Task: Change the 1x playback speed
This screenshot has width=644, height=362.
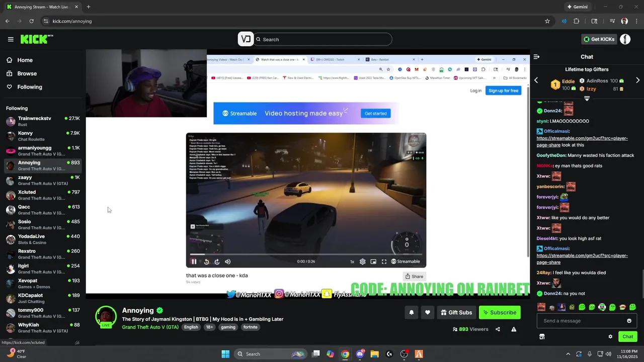Action: (352, 261)
